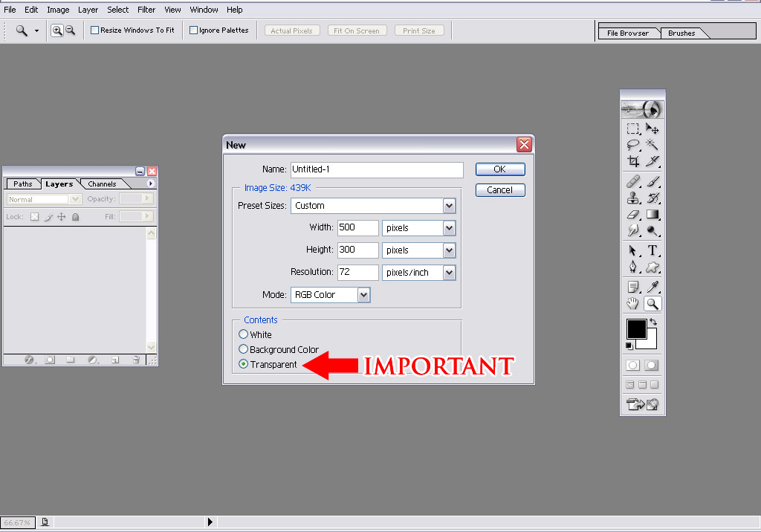Select the Magic Wand tool
Screen dimensions: 761x532
click(x=652, y=145)
